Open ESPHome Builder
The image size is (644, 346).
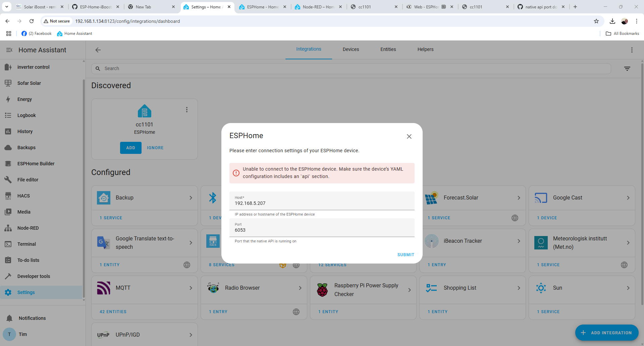click(41, 164)
